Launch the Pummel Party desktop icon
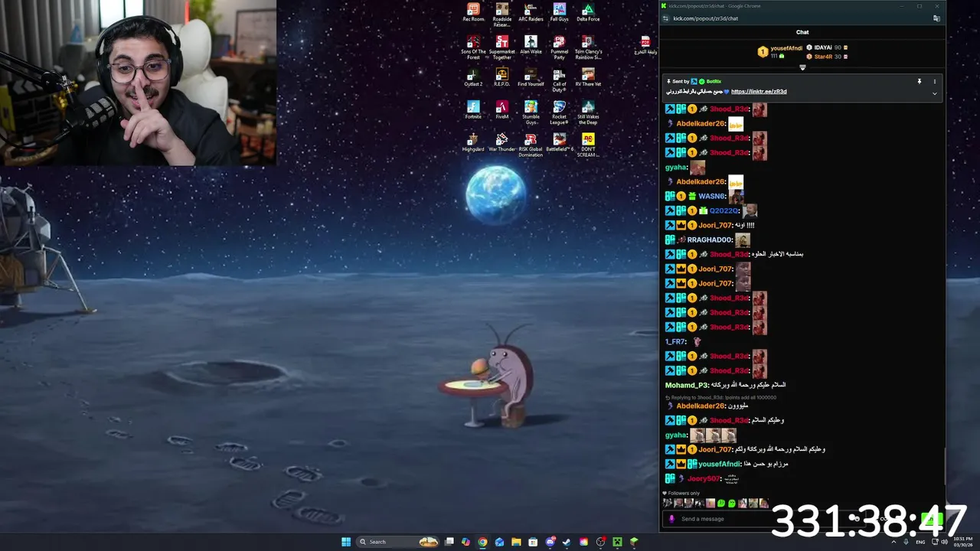Image resolution: width=980 pixels, height=551 pixels. (560, 47)
